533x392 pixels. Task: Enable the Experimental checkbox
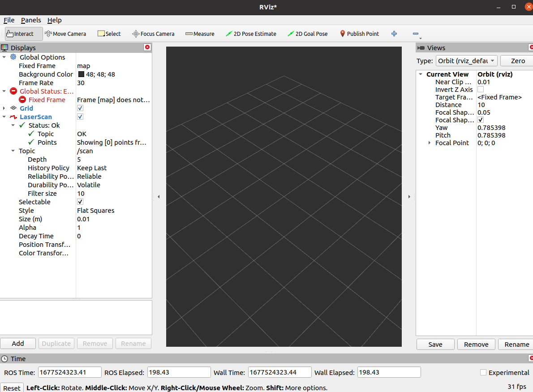point(483,372)
